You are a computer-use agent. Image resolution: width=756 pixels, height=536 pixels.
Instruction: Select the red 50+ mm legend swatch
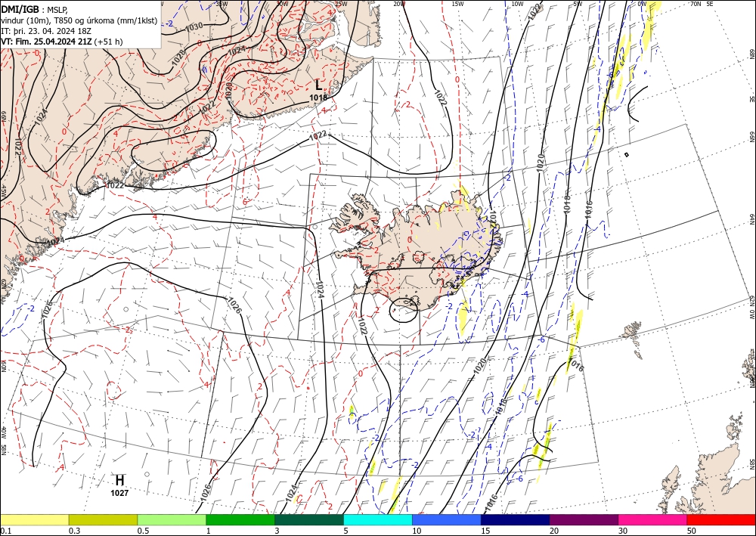coord(721,519)
